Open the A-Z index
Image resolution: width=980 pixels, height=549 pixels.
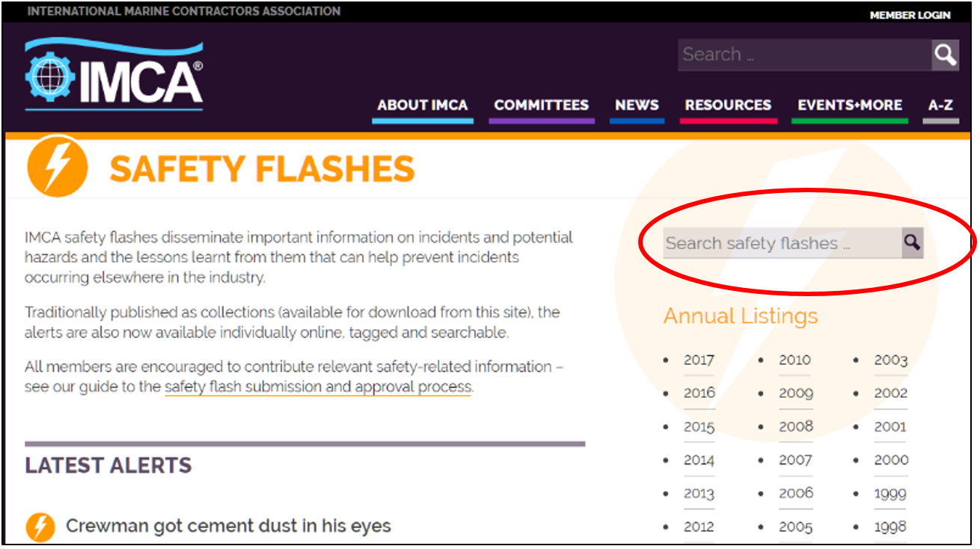pos(940,105)
